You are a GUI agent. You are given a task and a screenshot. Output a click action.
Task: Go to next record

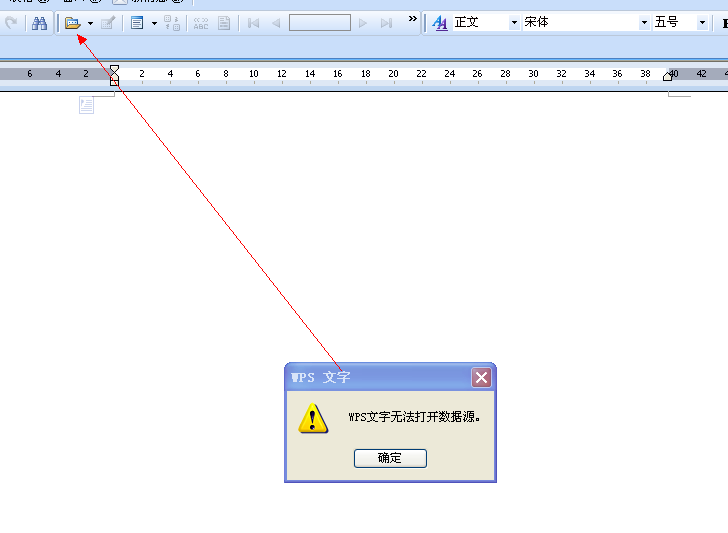click(x=363, y=23)
